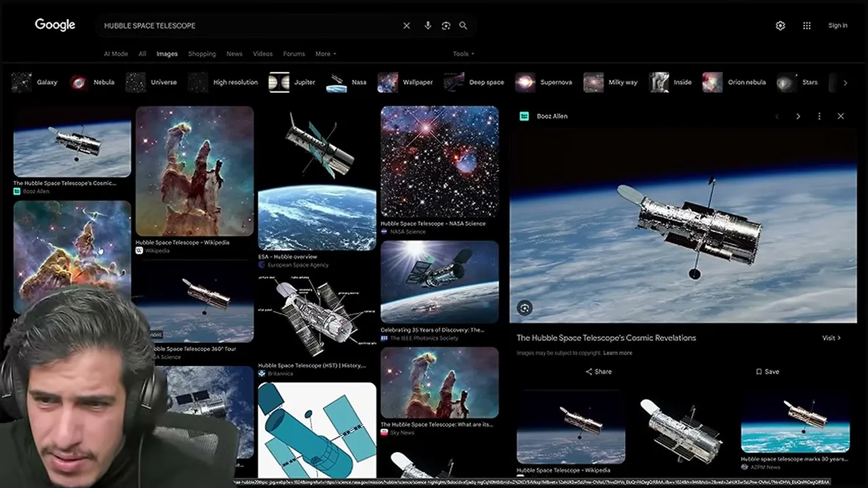Open the Britannica Hubble diagram image
This screenshot has width=868, height=488.
(x=317, y=316)
